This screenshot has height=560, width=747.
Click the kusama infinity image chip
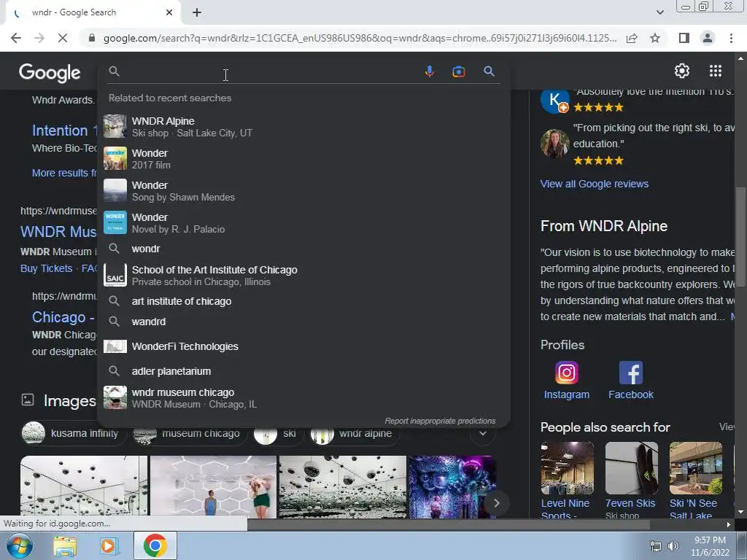pos(74,433)
